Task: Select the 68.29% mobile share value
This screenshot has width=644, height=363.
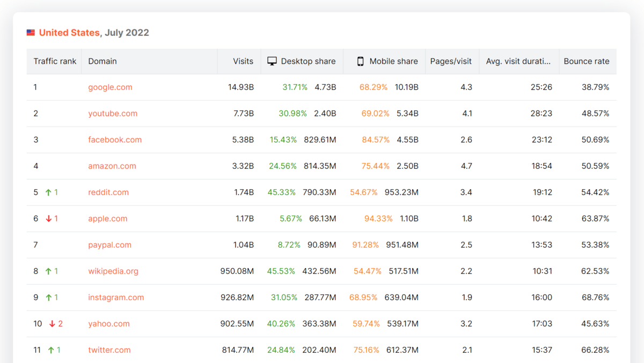Action: (x=374, y=87)
